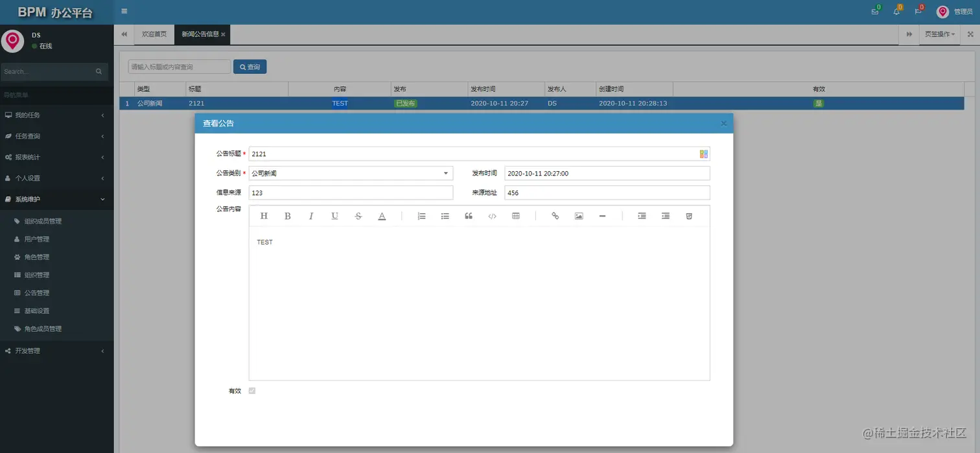Insert an ordered numbered list
980x453 pixels.
tap(421, 216)
